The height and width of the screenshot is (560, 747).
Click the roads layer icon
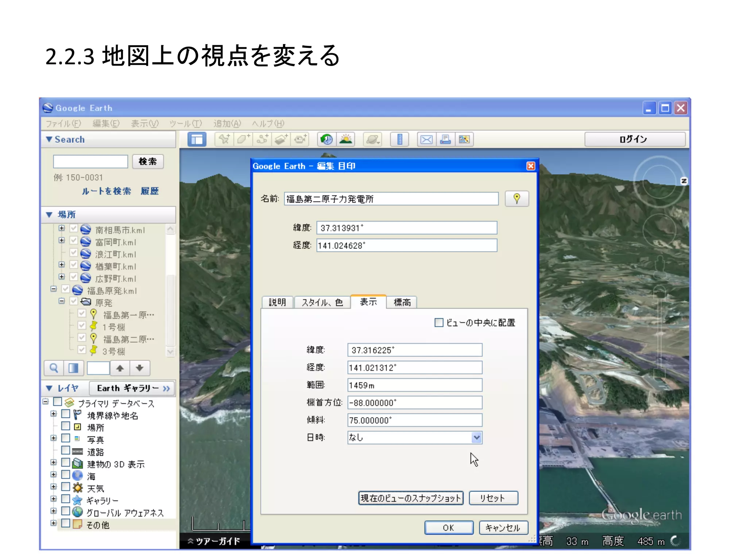click(77, 451)
